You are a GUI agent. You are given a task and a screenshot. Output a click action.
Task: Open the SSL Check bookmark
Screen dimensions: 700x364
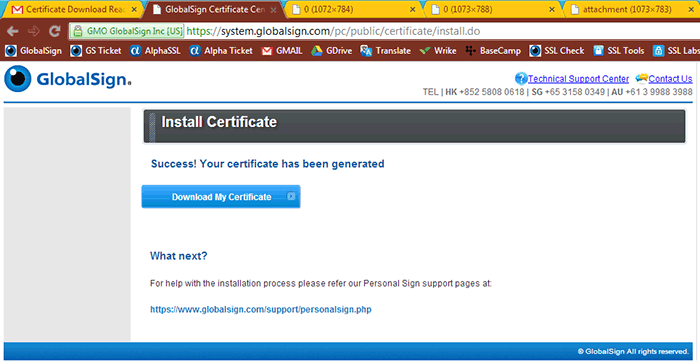click(557, 51)
